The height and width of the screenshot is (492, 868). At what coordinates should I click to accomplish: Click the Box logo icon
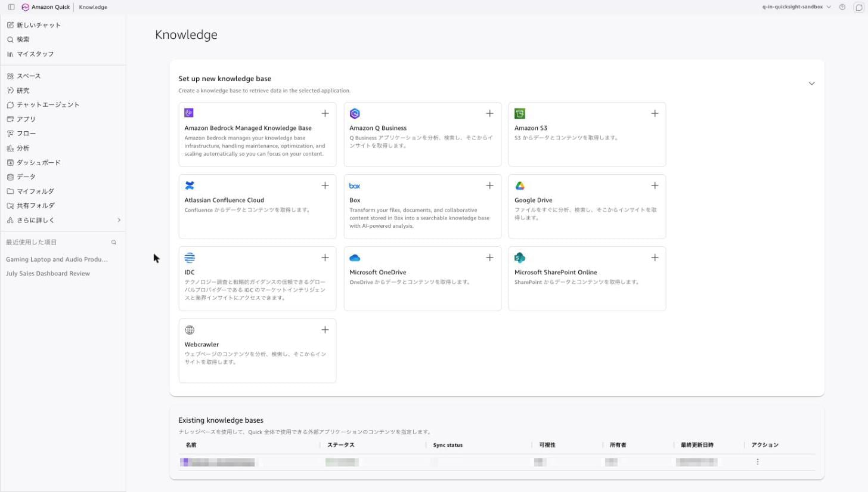pos(355,185)
